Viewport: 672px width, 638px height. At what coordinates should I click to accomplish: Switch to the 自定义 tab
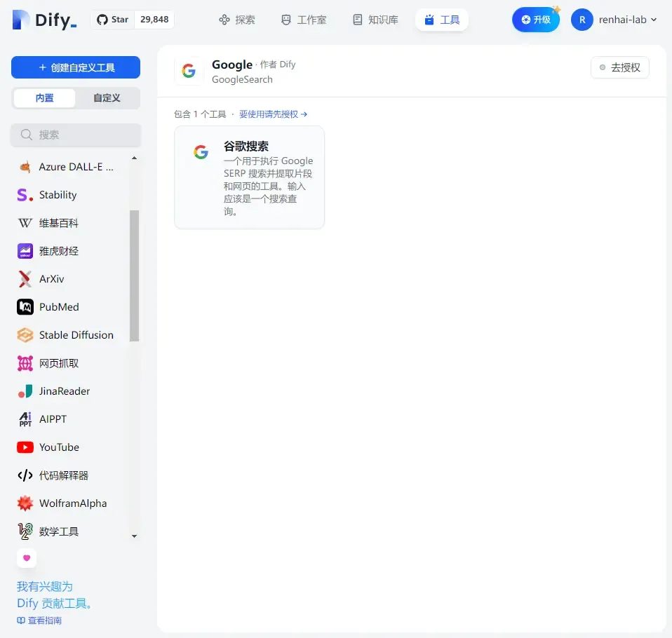[x=107, y=98]
